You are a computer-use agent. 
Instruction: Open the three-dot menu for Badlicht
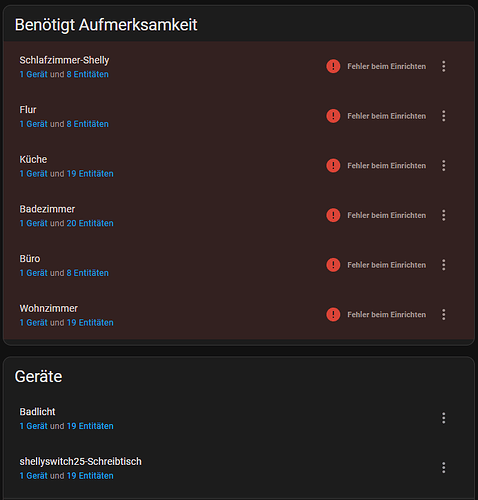click(443, 418)
